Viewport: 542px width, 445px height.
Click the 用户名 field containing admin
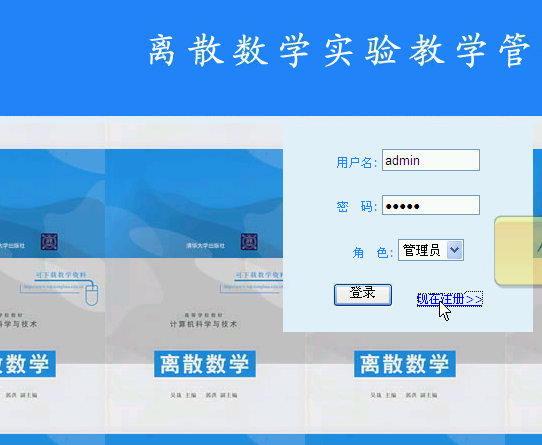(x=431, y=160)
